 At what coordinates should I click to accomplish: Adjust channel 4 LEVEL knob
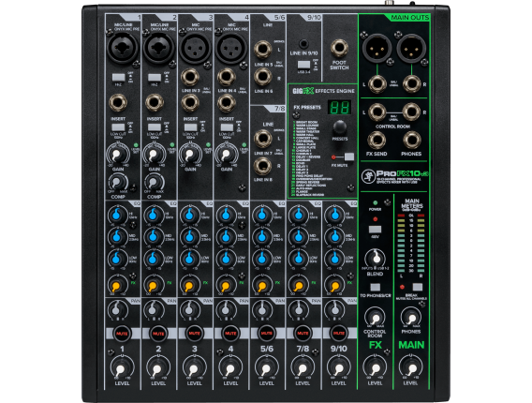(x=229, y=367)
